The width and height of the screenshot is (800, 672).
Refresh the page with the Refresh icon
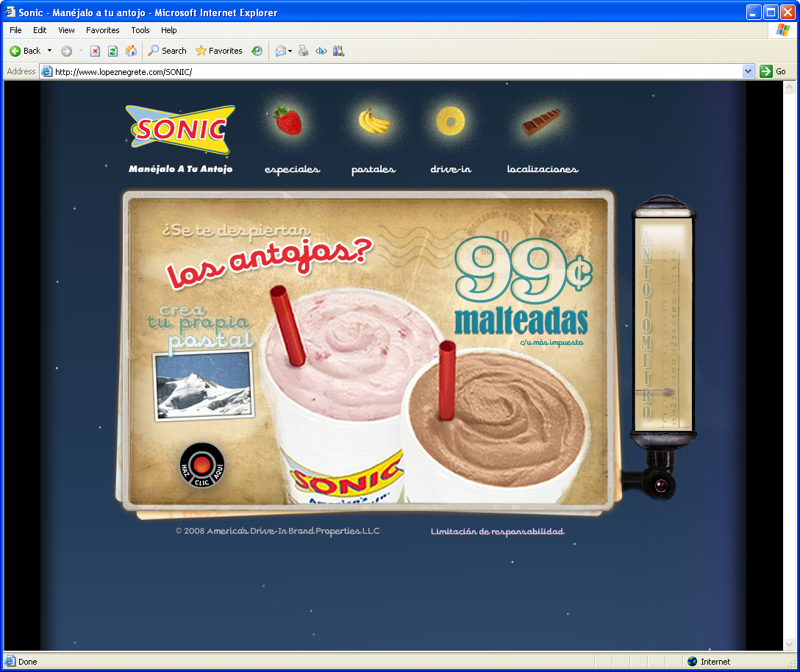113,51
